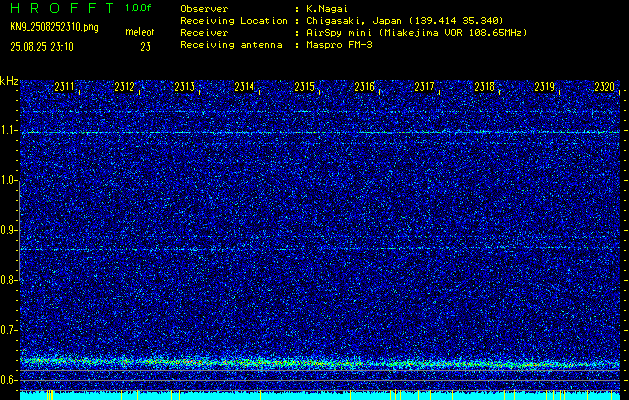Click the 2320 time marker
The image size is (629, 400).
(605, 87)
